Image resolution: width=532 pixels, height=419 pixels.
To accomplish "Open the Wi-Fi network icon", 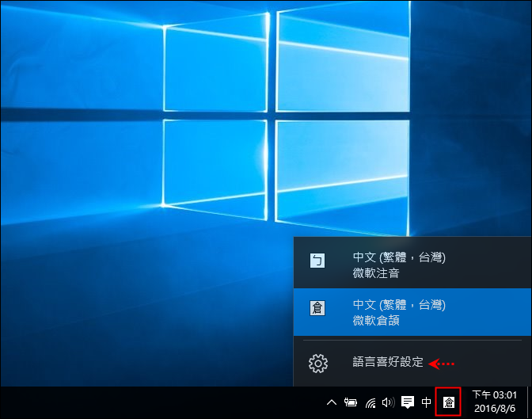I will click(x=370, y=402).
